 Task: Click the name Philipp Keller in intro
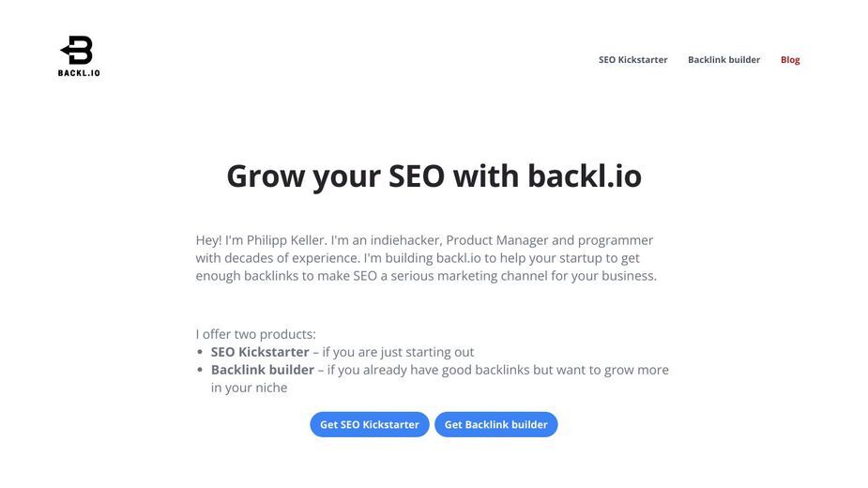pyautogui.click(x=284, y=240)
